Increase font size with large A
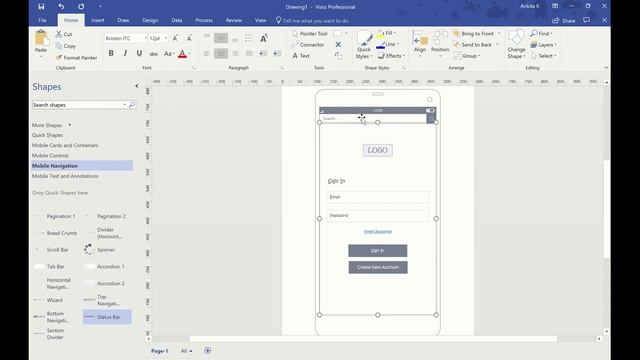 tap(175, 38)
